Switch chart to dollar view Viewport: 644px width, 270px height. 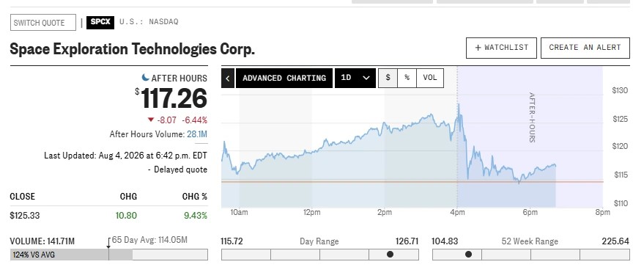(x=388, y=78)
